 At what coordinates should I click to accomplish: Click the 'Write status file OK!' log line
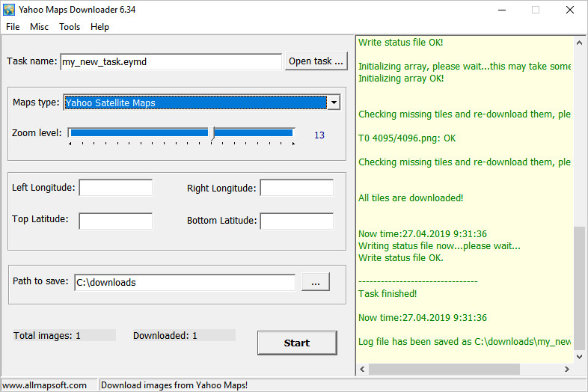click(x=400, y=43)
